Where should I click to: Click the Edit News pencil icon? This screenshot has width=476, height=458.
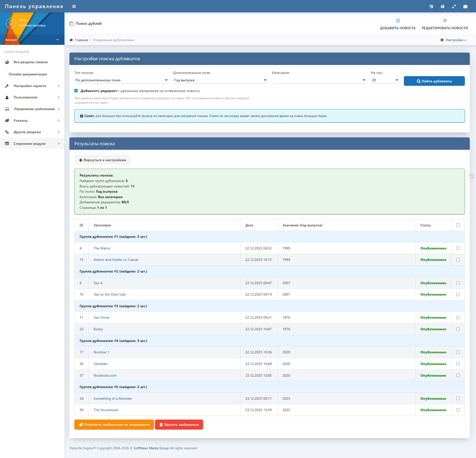point(445,21)
